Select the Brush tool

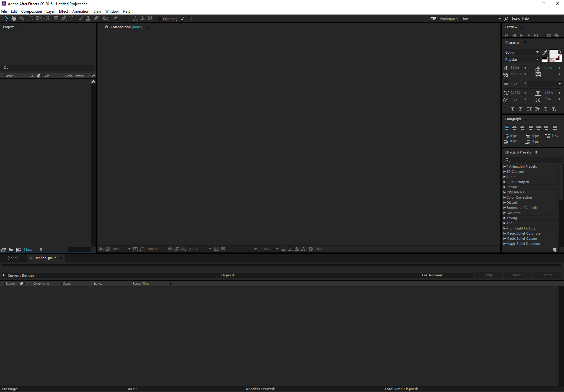coord(80,18)
